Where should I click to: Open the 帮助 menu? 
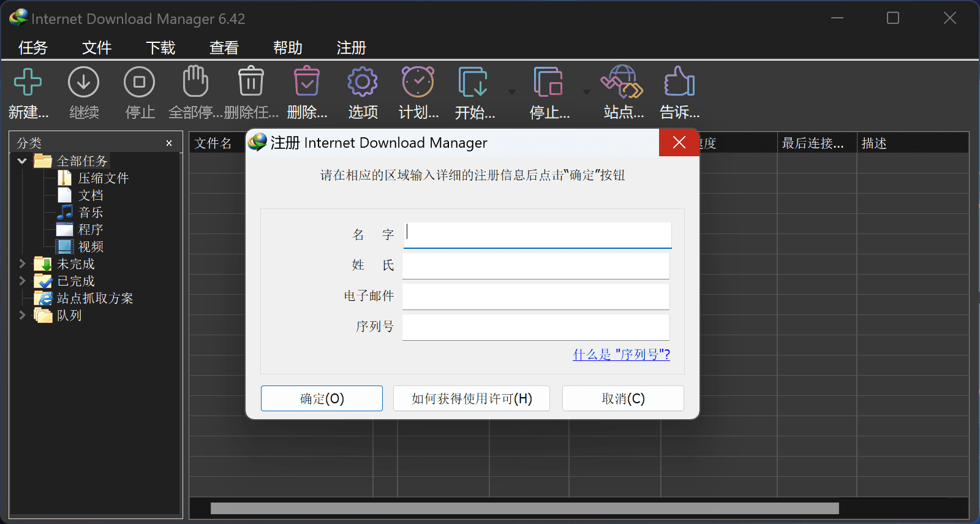pyautogui.click(x=288, y=48)
